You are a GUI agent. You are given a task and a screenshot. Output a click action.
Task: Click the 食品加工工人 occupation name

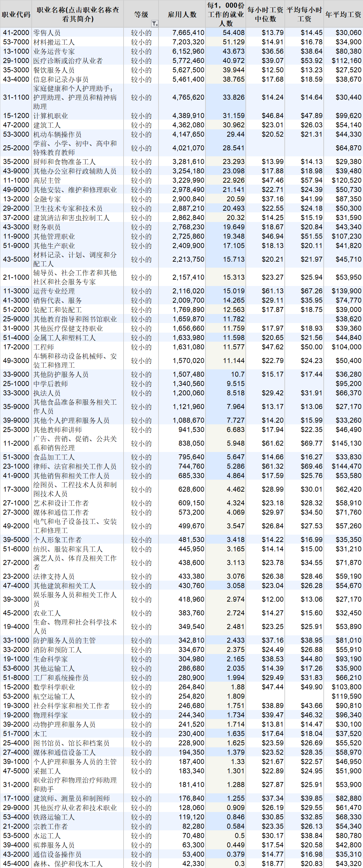click(54, 457)
